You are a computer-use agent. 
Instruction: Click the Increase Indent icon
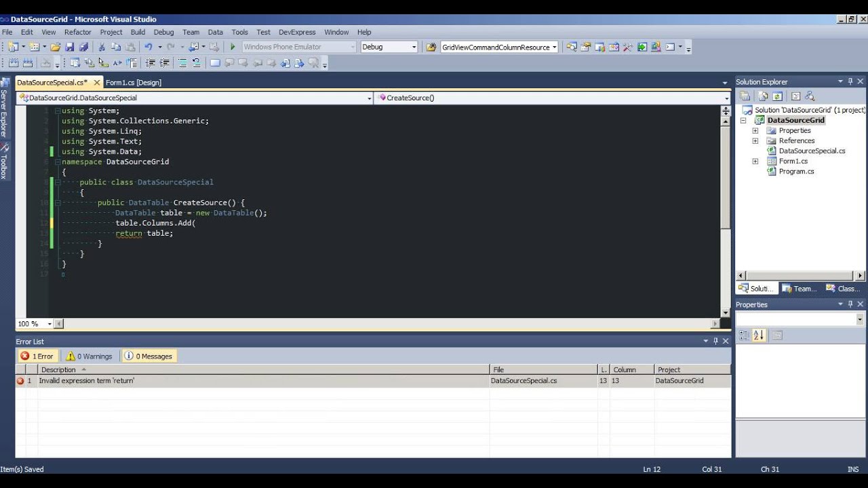point(163,63)
